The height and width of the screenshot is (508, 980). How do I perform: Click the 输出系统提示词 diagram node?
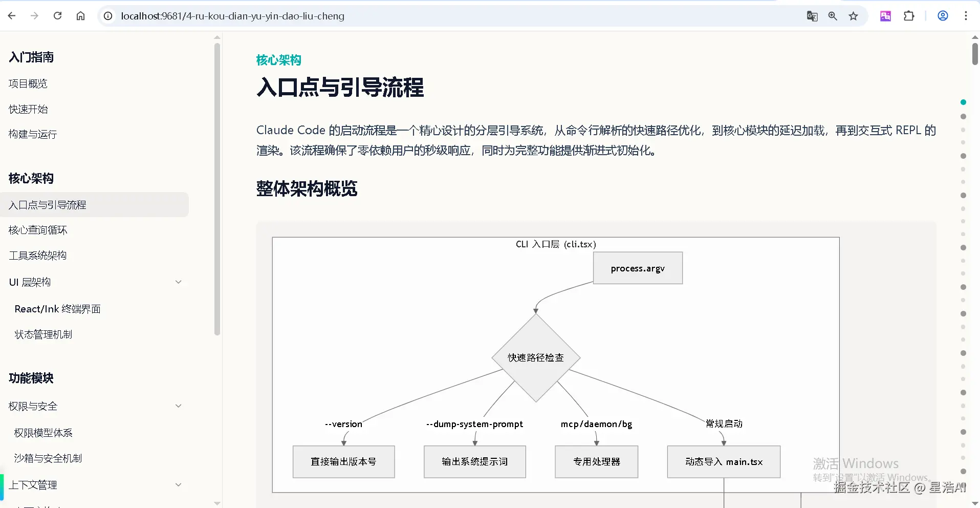(x=475, y=462)
